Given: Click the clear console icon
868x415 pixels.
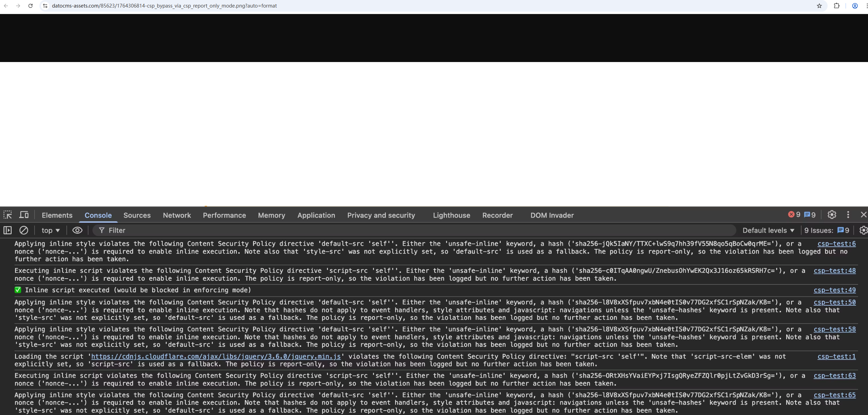Looking at the screenshot, I should [24, 230].
